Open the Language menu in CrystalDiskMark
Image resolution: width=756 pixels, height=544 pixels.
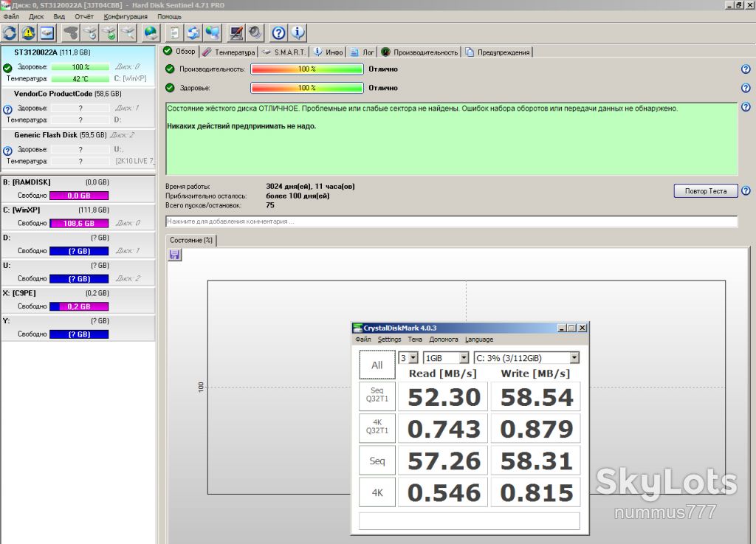(478, 340)
